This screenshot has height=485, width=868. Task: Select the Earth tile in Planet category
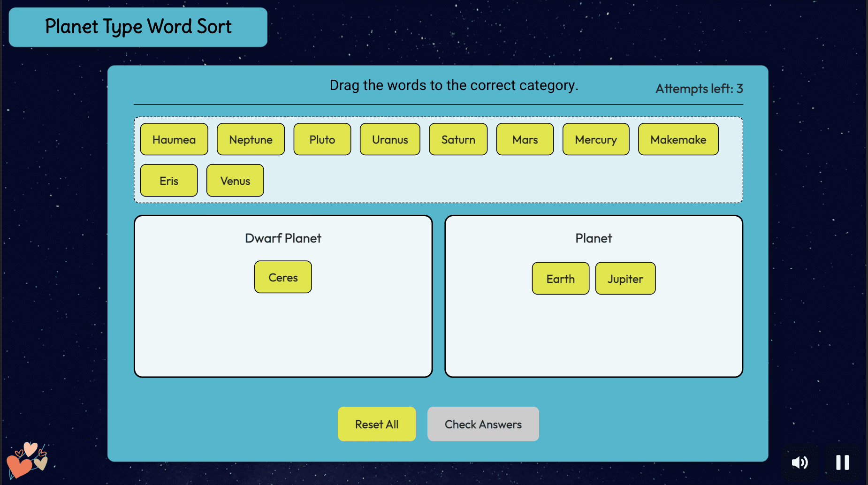tap(560, 279)
